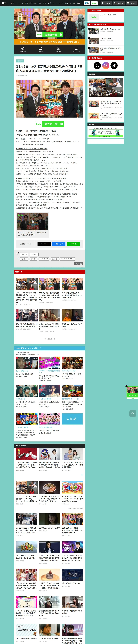Open the ドラマ menu
This screenshot has width=138, height=644.
(13, 3)
